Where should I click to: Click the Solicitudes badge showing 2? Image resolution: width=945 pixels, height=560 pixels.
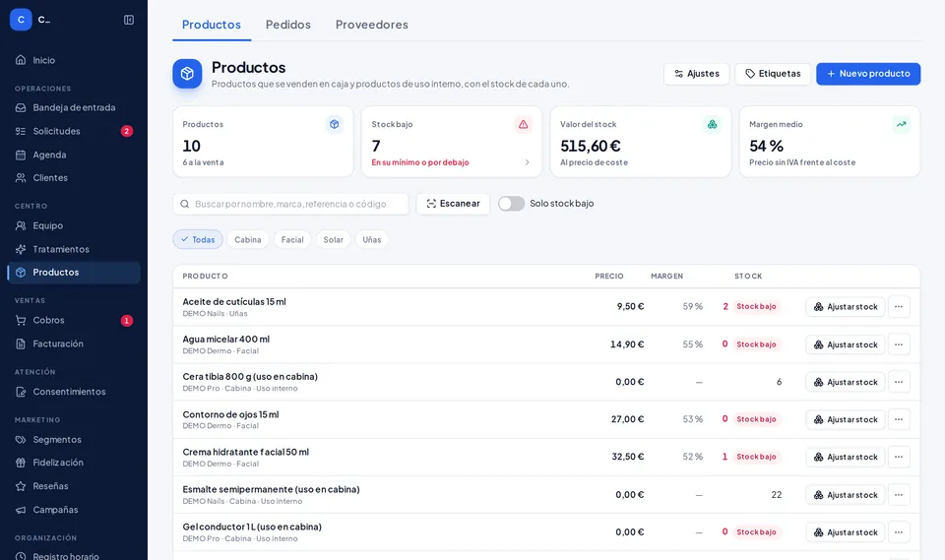click(x=127, y=131)
